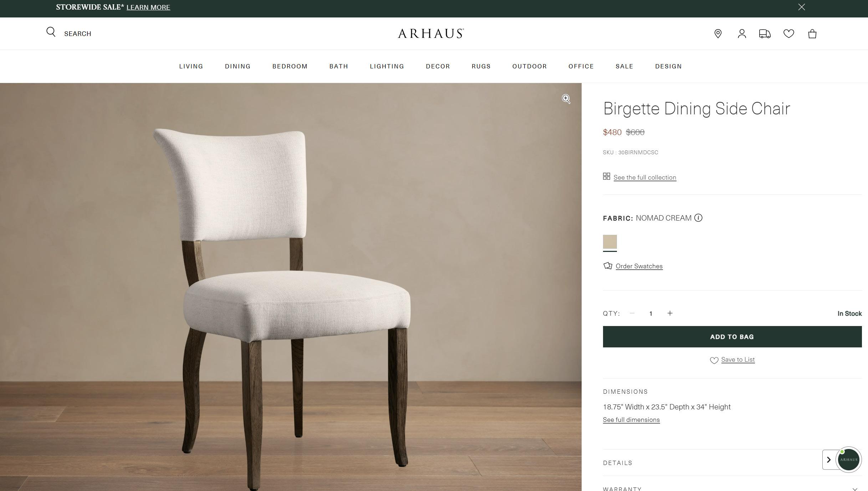
Task: Click the fabric info icon beside Nomad Cream
Action: tap(698, 218)
